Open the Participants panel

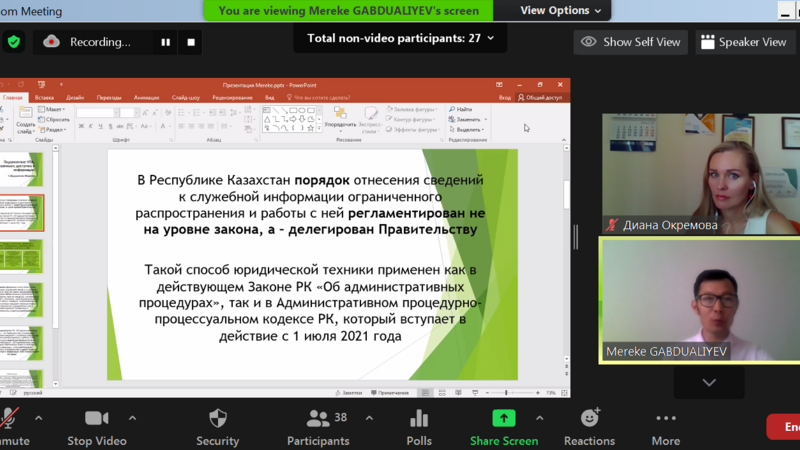point(318,427)
